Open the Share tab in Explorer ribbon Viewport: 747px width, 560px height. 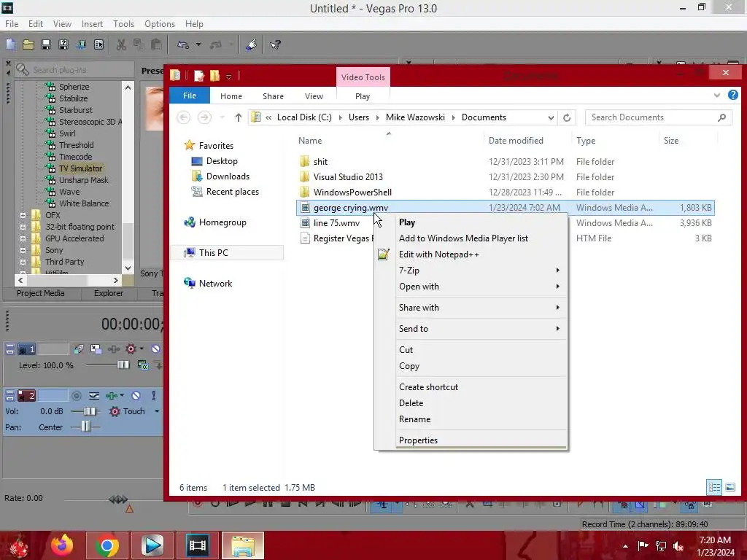[273, 96]
